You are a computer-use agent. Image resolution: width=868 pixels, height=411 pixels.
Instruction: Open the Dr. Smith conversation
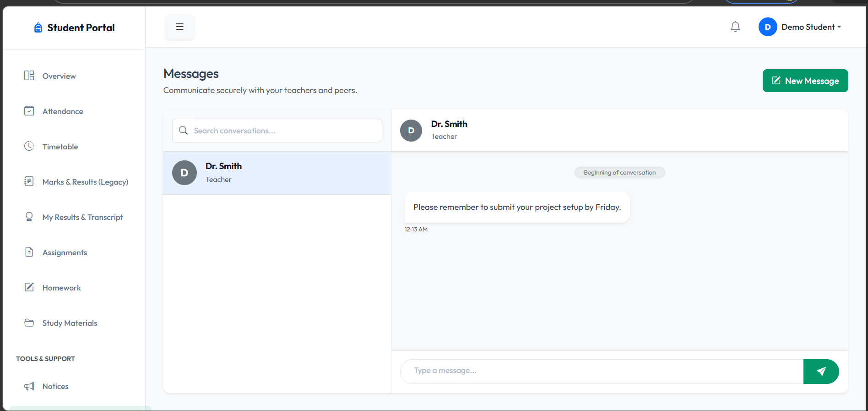[x=277, y=173]
